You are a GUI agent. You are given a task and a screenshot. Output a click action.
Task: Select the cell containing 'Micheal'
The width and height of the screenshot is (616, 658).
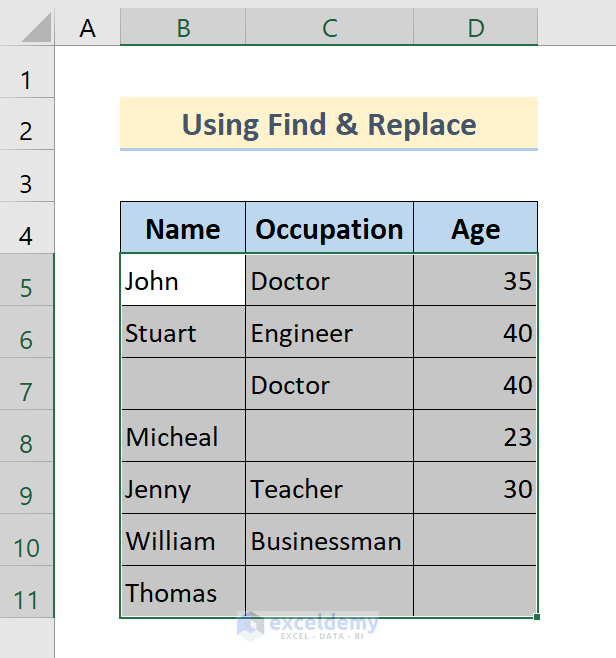[183, 436]
